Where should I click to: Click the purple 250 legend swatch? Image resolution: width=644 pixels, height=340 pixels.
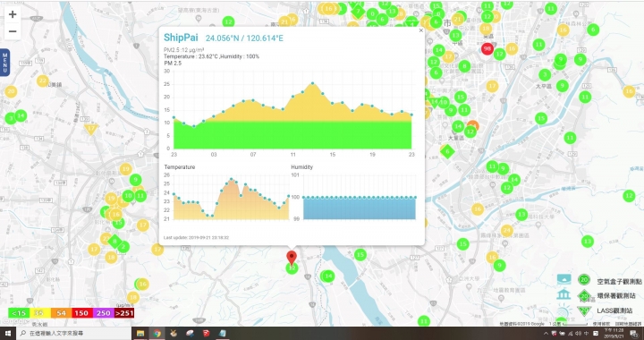coord(103,313)
